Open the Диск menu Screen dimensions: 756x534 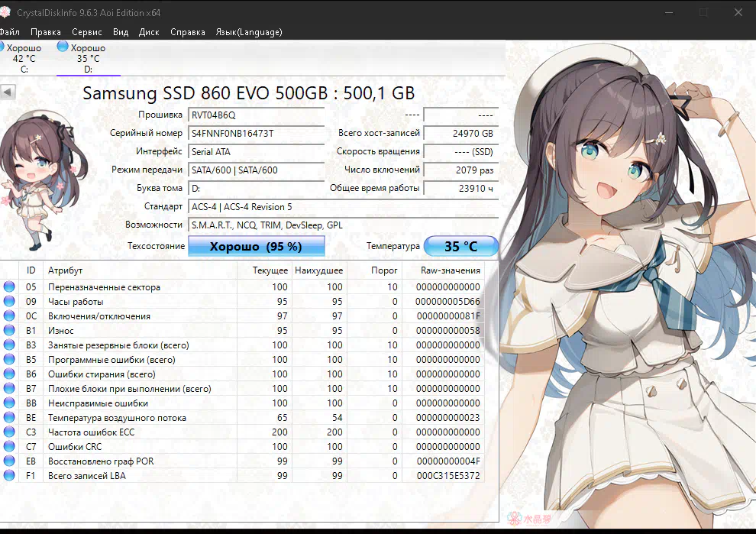coord(149,32)
